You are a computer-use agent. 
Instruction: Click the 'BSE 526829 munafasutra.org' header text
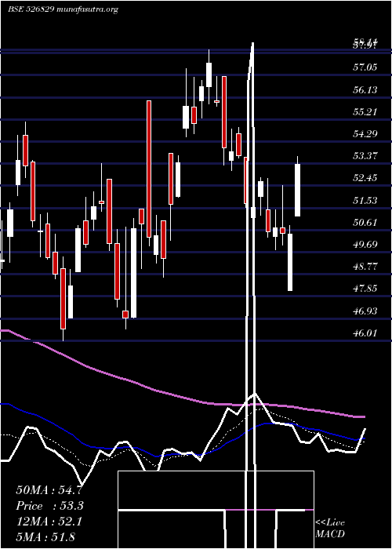tap(63, 9)
